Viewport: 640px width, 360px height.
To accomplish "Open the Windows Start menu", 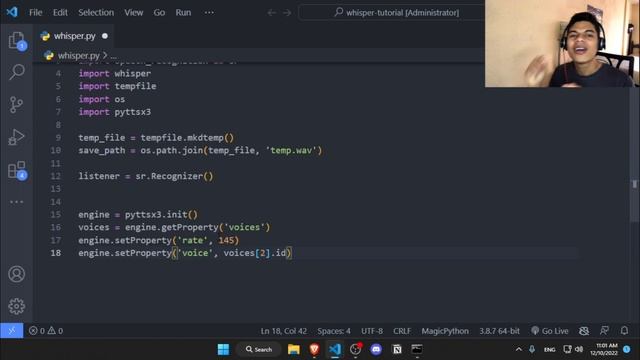I will click(223, 349).
